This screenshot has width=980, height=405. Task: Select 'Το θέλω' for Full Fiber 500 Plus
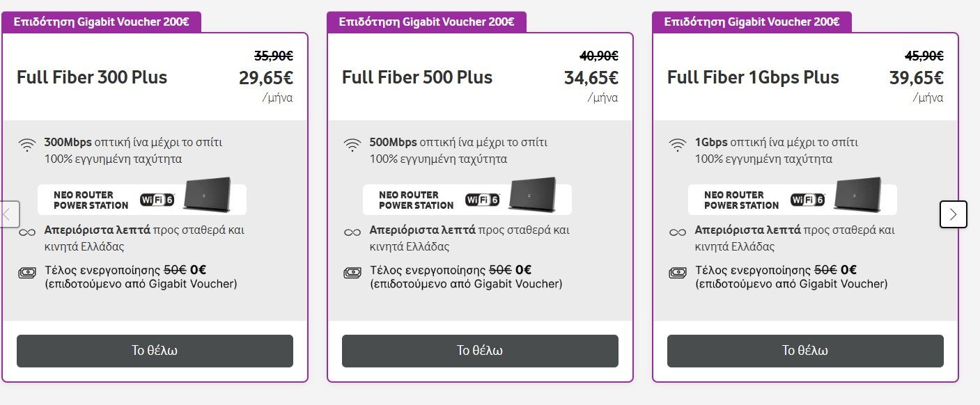pyautogui.click(x=480, y=351)
